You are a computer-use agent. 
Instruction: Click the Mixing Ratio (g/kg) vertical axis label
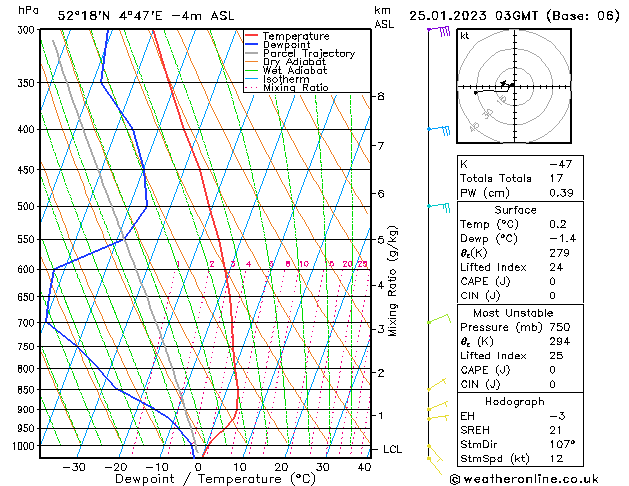(x=392, y=281)
